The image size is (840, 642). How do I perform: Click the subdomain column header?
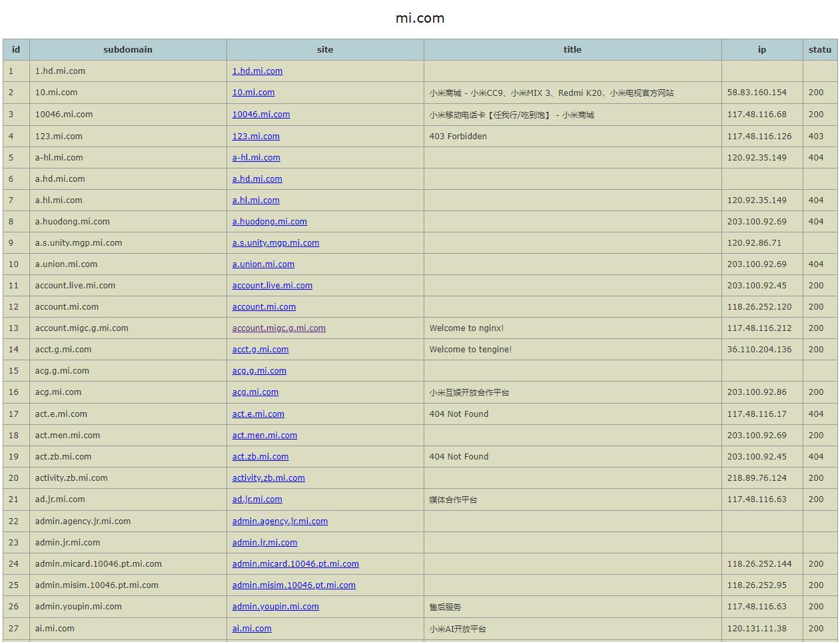point(128,49)
